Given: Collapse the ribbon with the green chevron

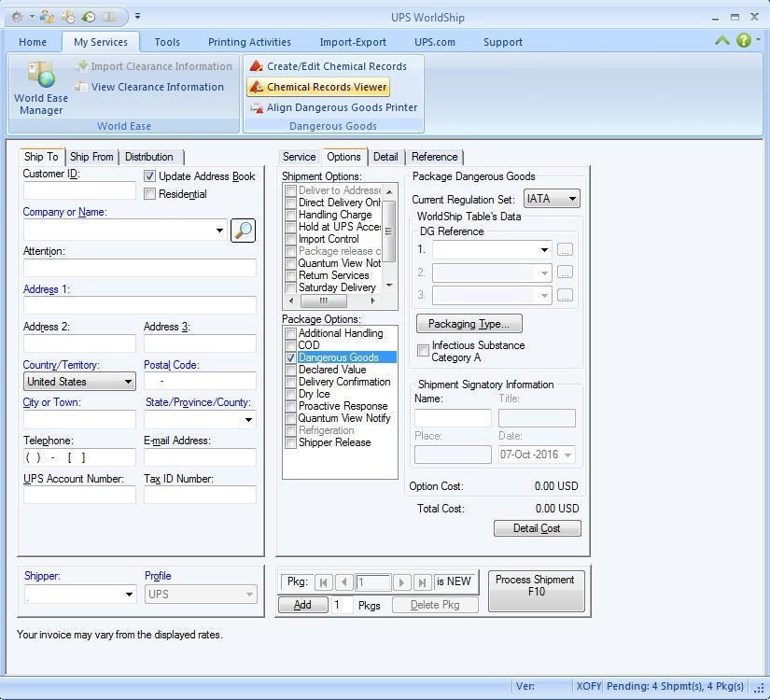Looking at the screenshot, I should point(721,41).
